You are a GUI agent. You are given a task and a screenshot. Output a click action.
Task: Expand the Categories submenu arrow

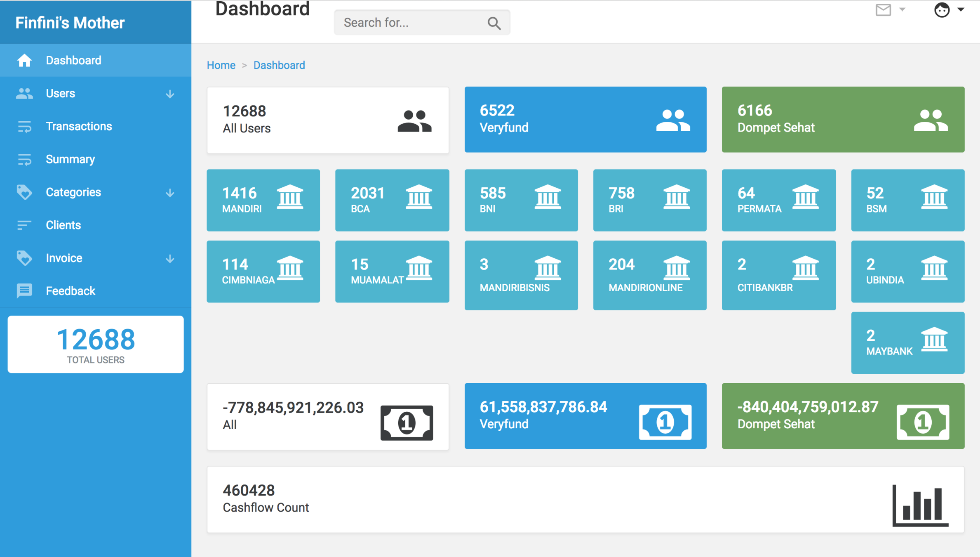pyautogui.click(x=170, y=193)
